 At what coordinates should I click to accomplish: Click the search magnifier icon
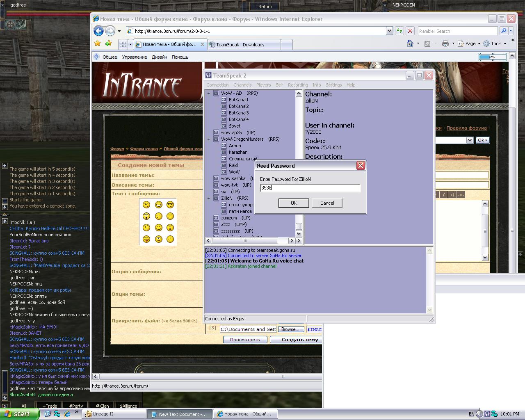[504, 31]
